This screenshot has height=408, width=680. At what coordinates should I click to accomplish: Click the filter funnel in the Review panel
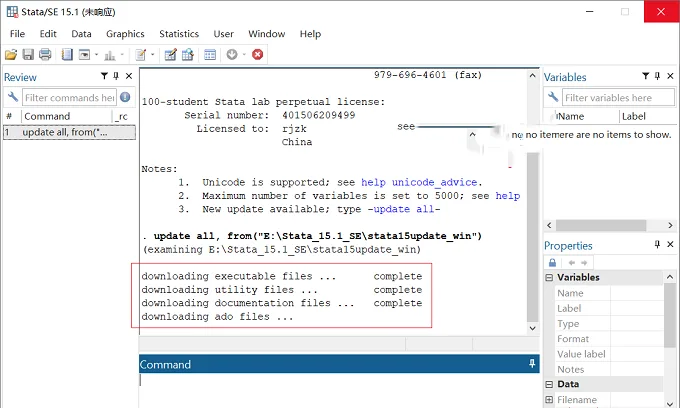[x=104, y=76]
